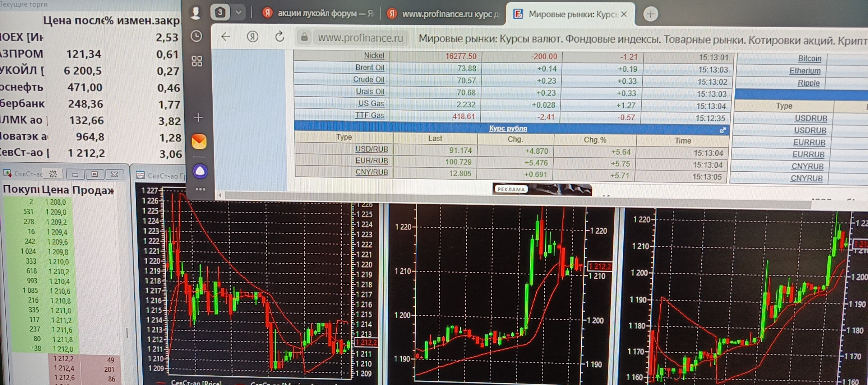Click the open tabs counter showing 3
The image size is (868, 385).
(220, 13)
